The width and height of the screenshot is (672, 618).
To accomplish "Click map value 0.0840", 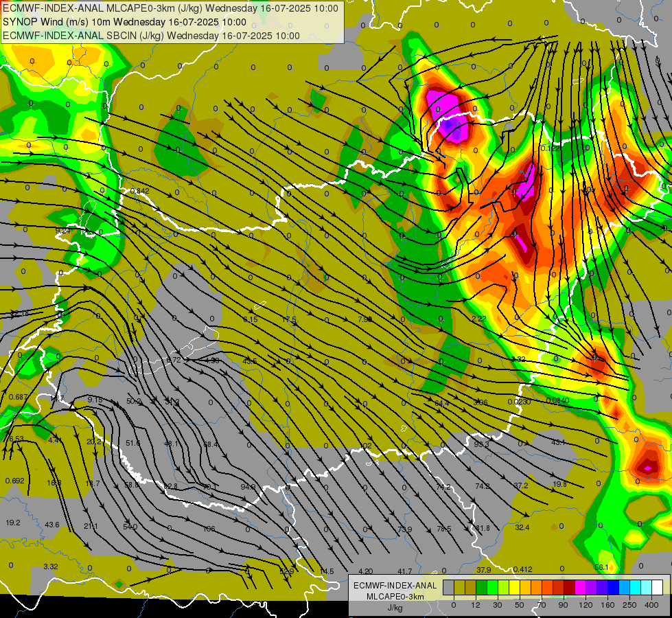I will click(x=557, y=401).
